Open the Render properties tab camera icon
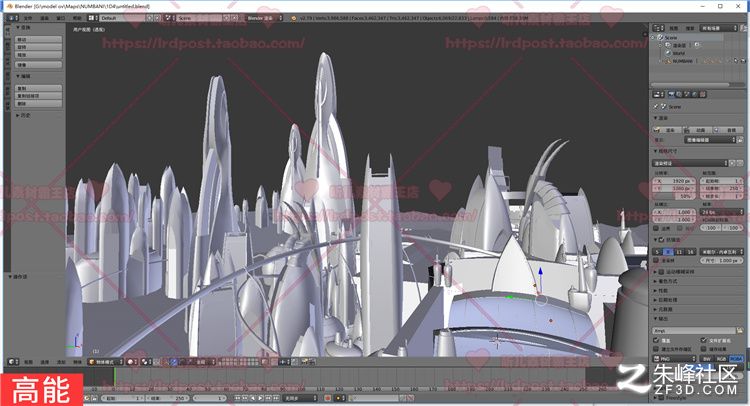The image size is (750, 406). (x=672, y=94)
